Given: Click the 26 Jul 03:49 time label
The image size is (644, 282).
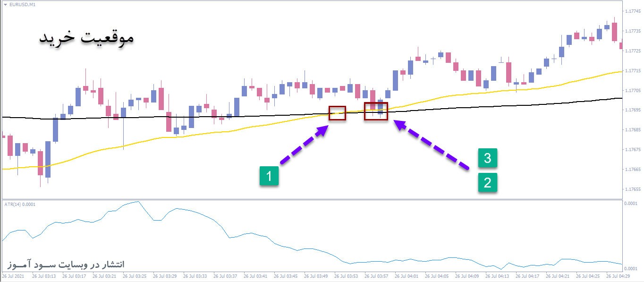Looking at the screenshot, I should pyautogui.click(x=316, y=276).
